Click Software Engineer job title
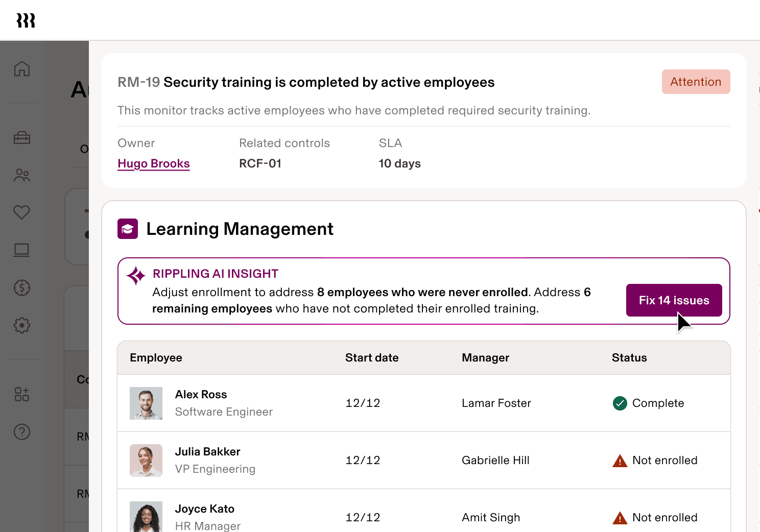The width and height of the screenshot is (760, 532). (x=224, y=412)
